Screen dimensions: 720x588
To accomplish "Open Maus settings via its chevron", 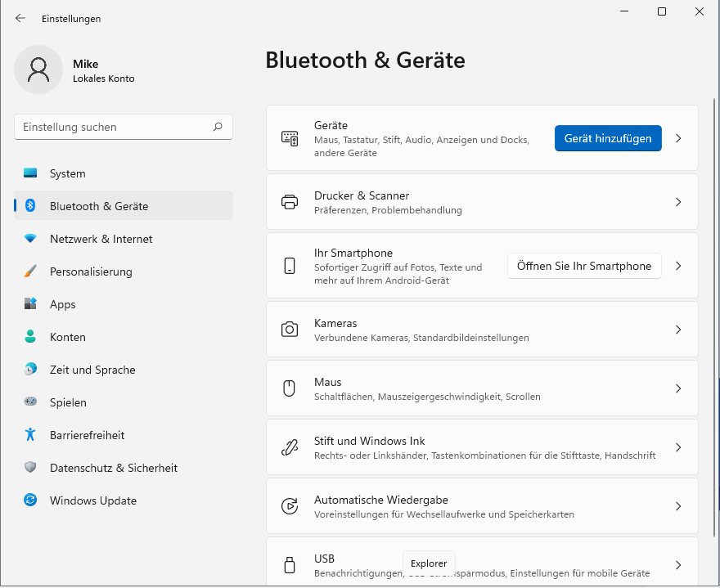I will 678,388.
